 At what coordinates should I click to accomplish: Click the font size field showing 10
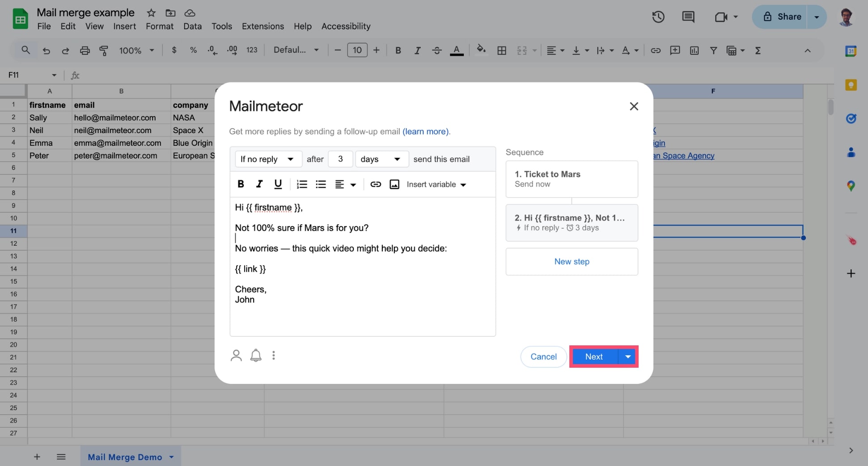tap(357, 50)
